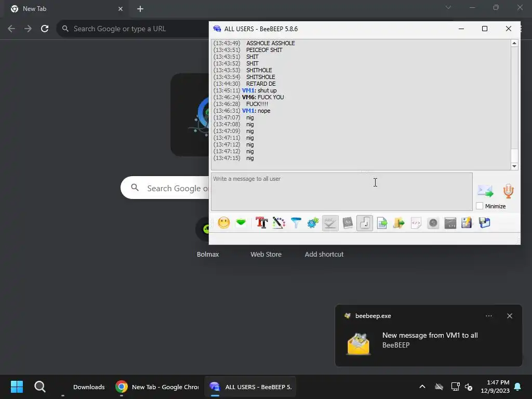Viewport: 532px width, 399px height.
Task: Click 'New message from VM1 to all' notification
Action: [x=430, y=335]
